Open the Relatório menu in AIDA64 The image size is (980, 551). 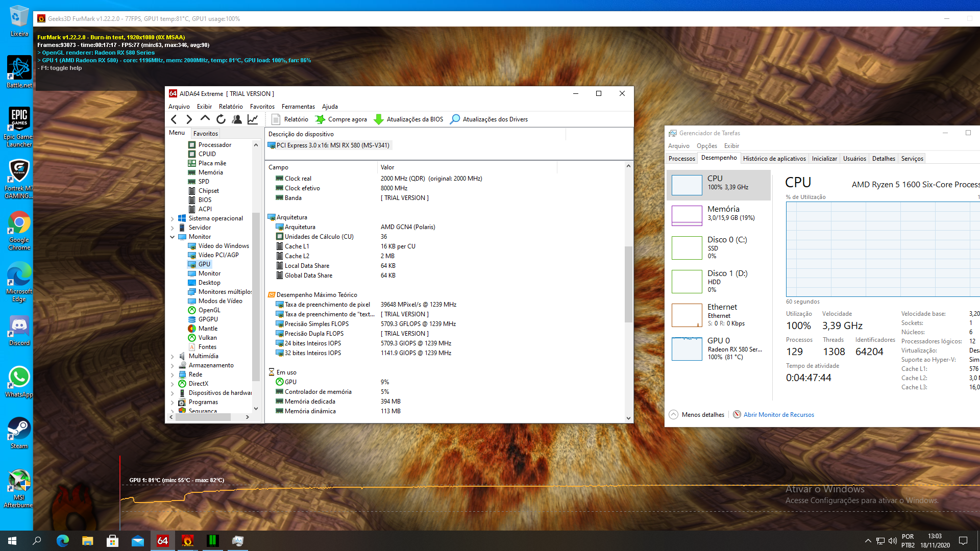231,107
